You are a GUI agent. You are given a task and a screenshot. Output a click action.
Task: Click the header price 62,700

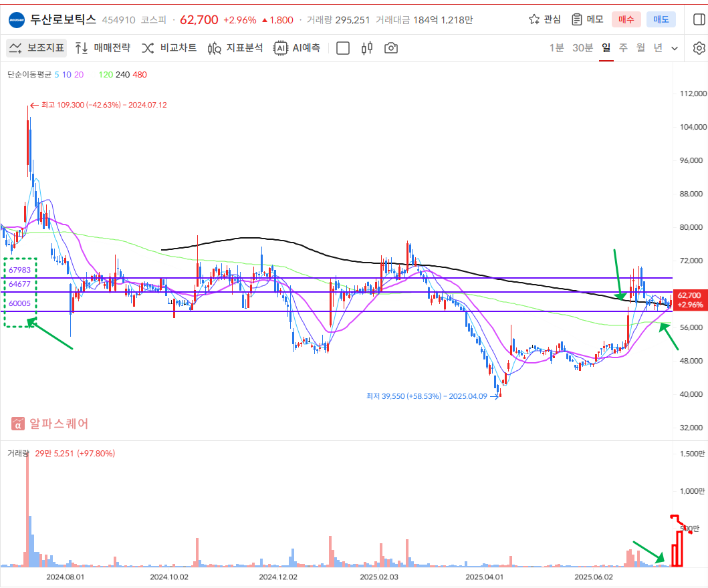[x=199, y=20]
